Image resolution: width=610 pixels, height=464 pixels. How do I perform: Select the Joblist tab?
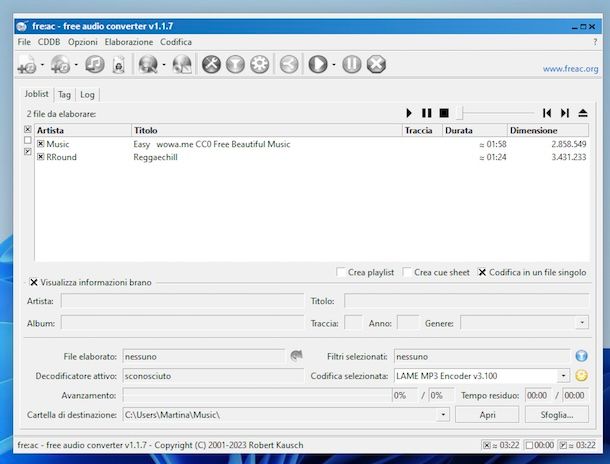pyautogui.click(x=37, y=94)
